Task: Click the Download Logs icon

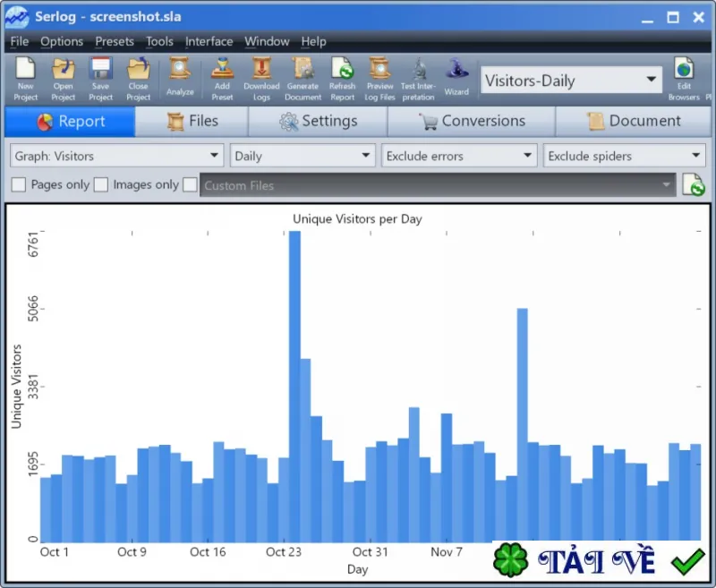Action: (261, 69)
